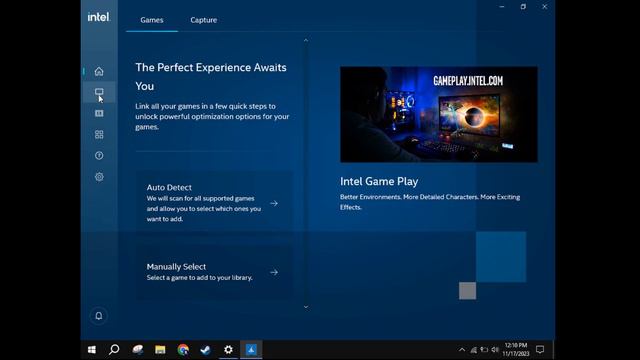Maximize the Intel window
This screenshot has height=360, width=640.
(x=523, y=7)
